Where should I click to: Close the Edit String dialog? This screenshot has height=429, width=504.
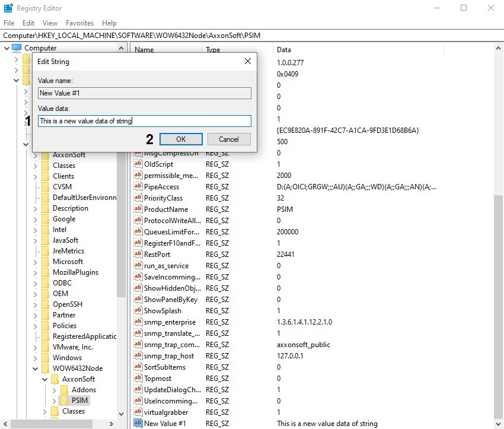tap(247, 61)
